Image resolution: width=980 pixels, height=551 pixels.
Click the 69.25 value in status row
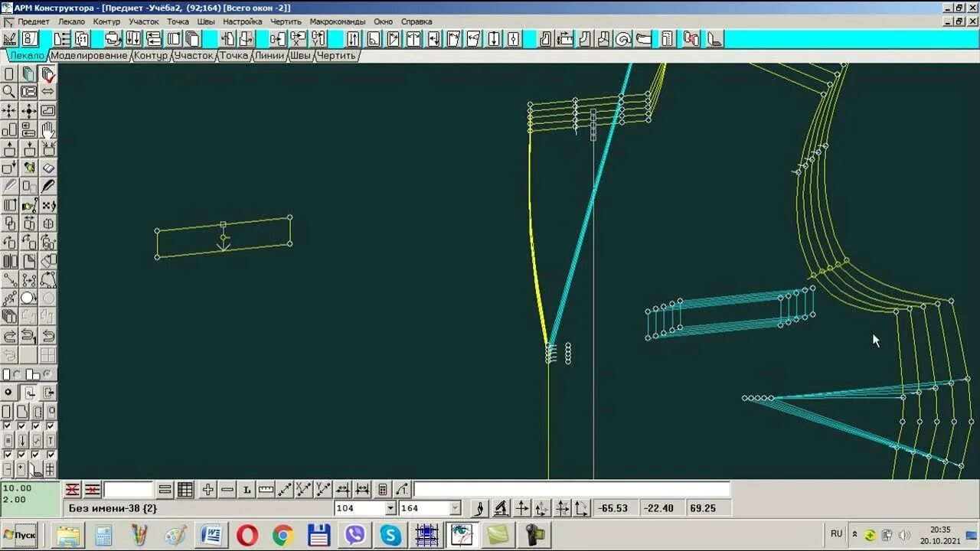(x=702, y=508)
